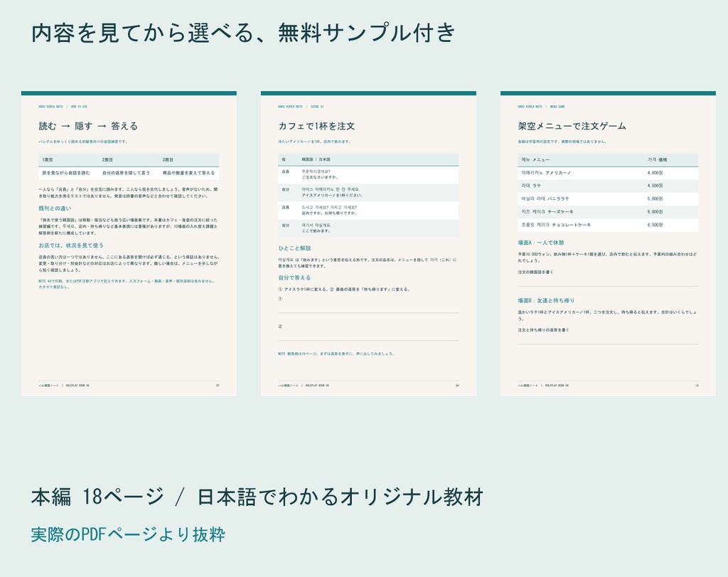Click the prompt '注文の韓国語を書く'
The width and height of the screenshot is (728, 577).
pos(535,272)
